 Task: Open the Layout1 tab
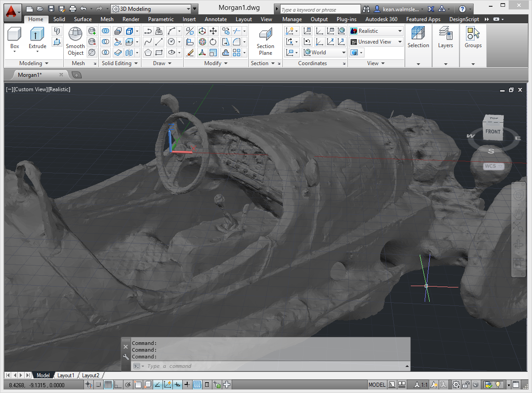click(66, 375)
